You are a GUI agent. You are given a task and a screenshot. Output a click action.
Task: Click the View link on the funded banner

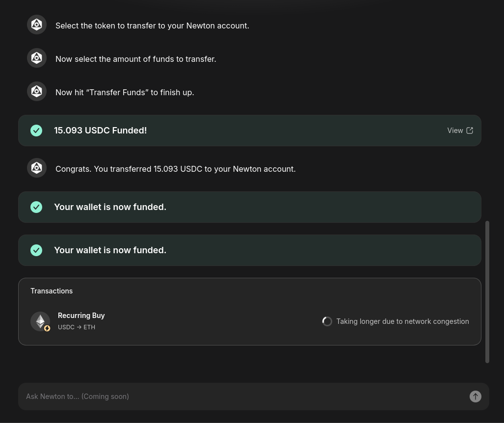pos(455,131)
